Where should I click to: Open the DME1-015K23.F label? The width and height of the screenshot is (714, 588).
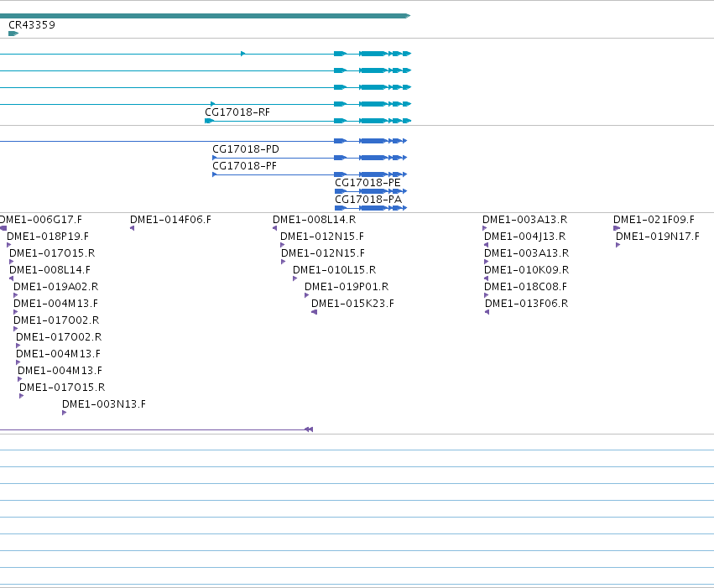tap(352, 304)
